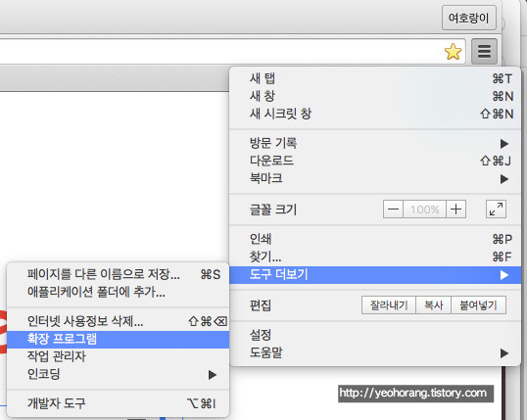The width and height of the screenshot is (527, 420).
Task: Open 다운로드 menu item
Action: coord(375,161)
